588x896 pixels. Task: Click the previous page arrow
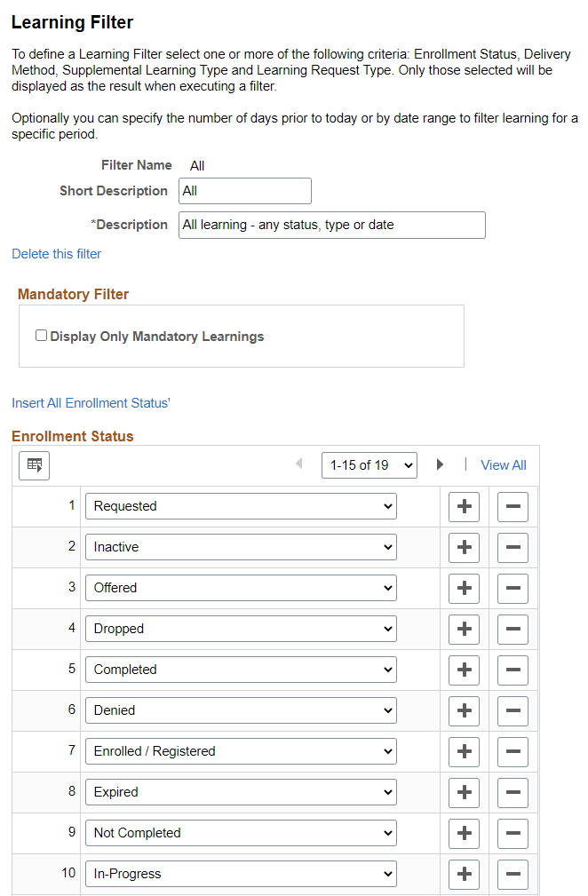[299, 464]
